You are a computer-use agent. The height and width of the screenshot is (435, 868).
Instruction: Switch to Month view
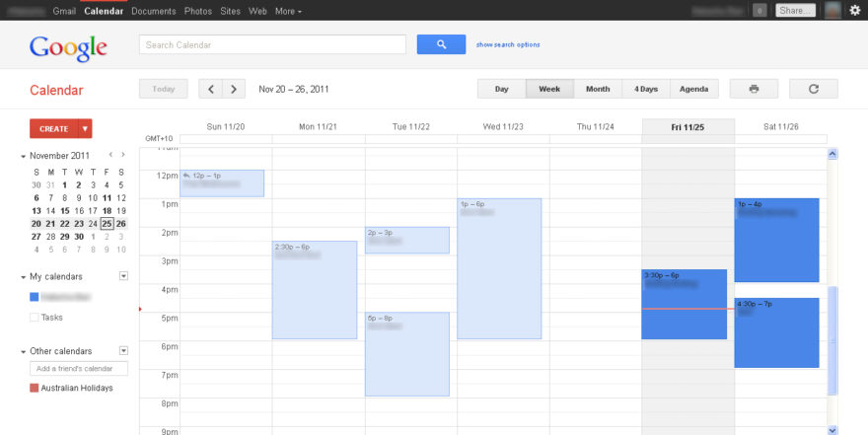(598, 89)
